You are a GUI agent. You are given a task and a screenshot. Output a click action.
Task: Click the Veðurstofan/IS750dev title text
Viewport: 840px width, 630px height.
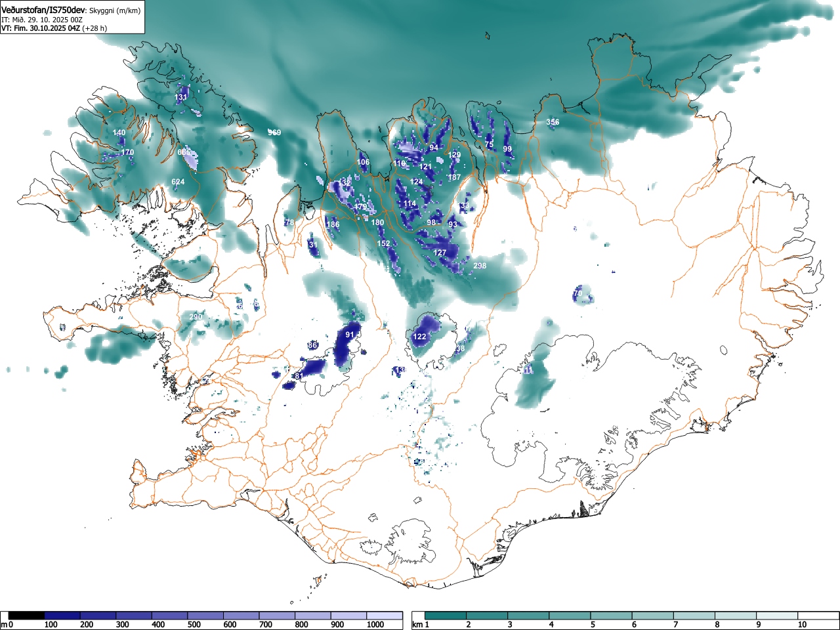43,10
